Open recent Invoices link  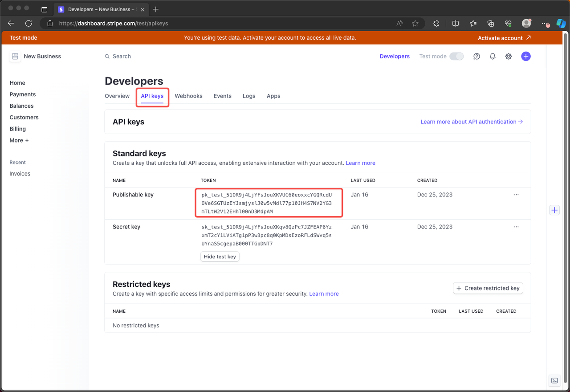click(x=20, y=174)
